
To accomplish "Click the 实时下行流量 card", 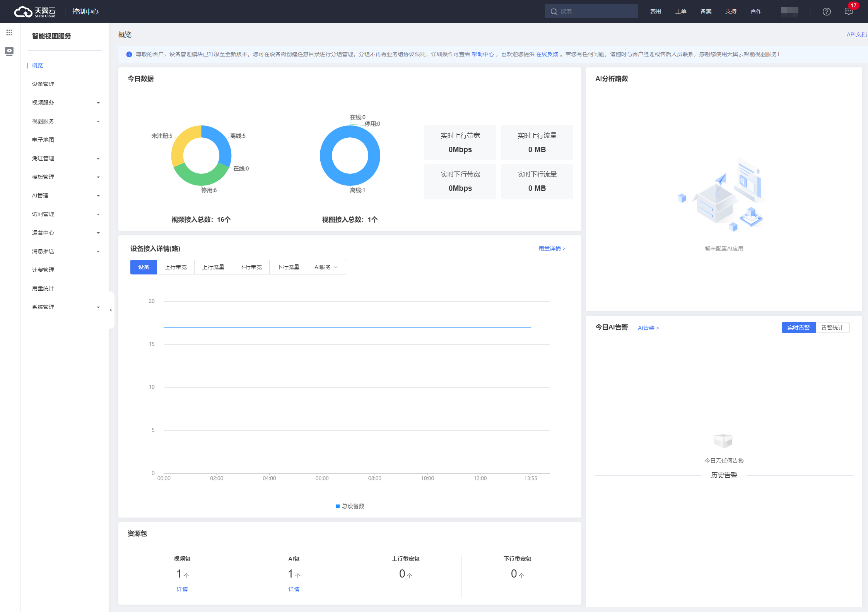I will tap(537, 182).
